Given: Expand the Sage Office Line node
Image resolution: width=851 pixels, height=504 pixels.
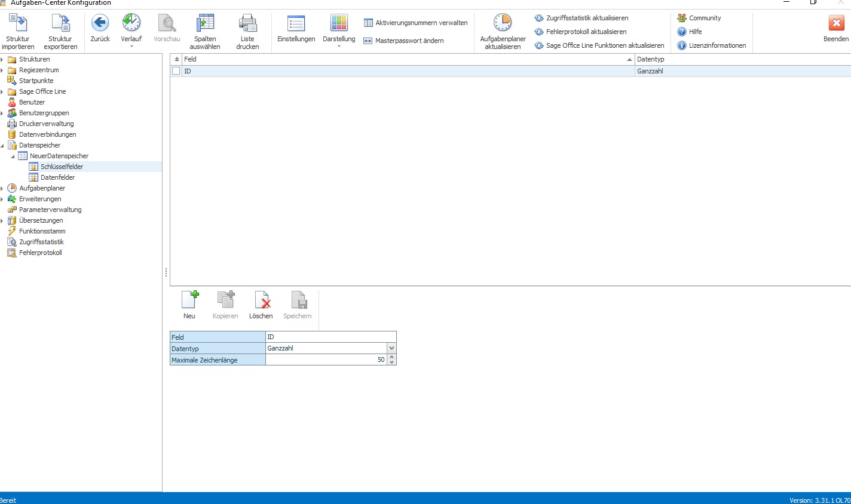Looking at the screenshot, I should pos(2,91).
